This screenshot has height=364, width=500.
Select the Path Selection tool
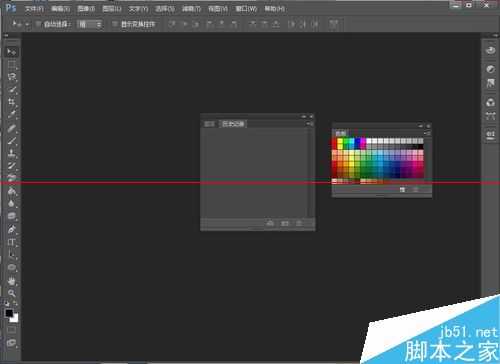coord(11,255)
